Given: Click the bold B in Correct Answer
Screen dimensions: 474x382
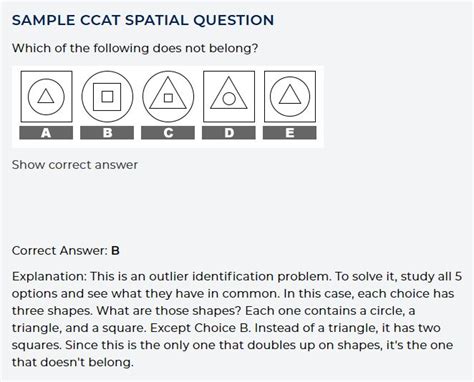Looking at the screenshot, I should (x=115, y=251).
